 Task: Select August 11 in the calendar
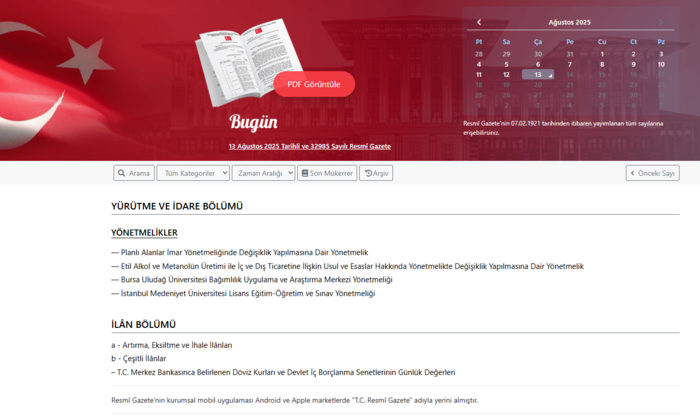[479, 75]
